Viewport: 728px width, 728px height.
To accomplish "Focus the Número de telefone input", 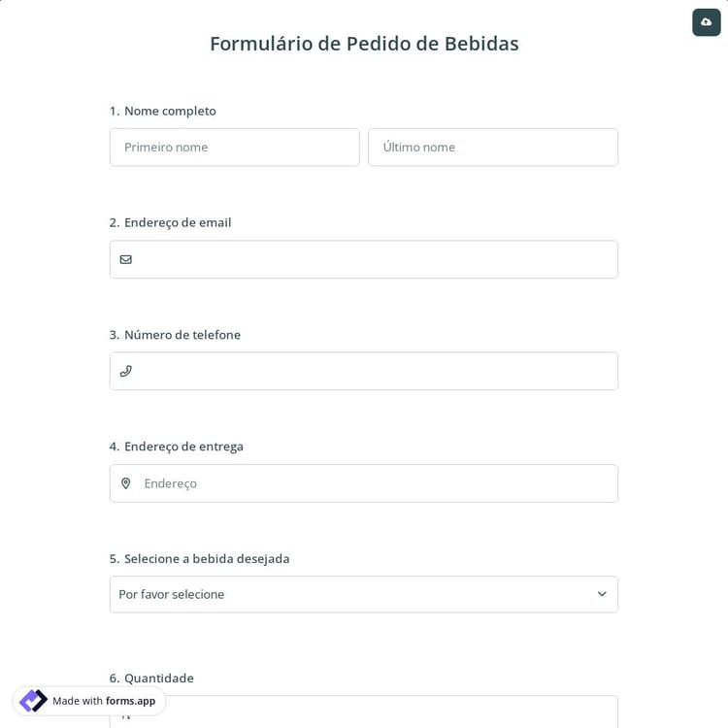I will (x=374, y=371).
